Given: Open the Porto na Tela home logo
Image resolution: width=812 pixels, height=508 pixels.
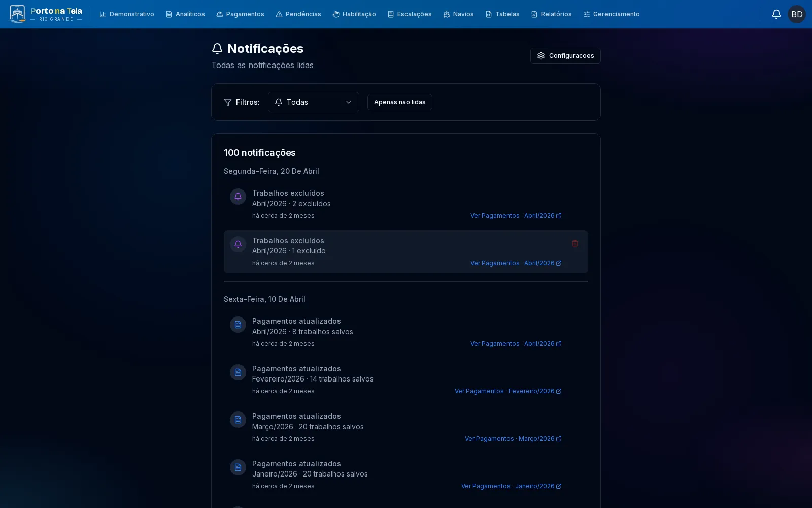Looking at the screenshot, I should [x=46, y=14].
